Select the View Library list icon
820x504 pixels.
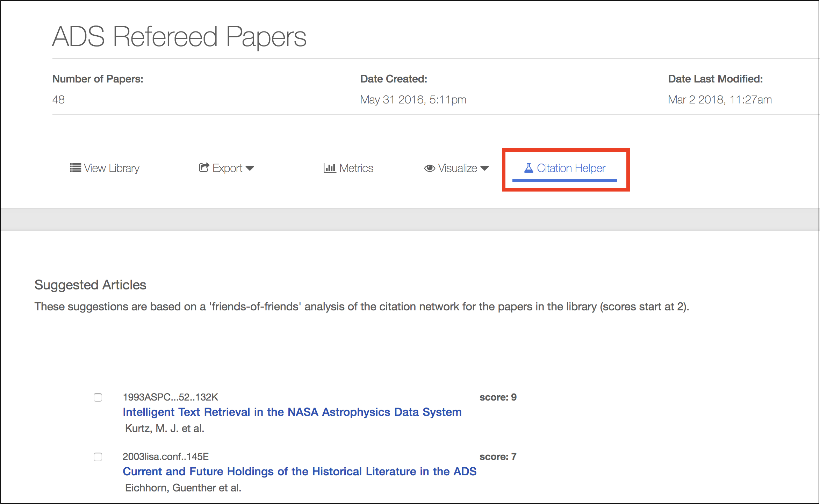coord(75,168)
